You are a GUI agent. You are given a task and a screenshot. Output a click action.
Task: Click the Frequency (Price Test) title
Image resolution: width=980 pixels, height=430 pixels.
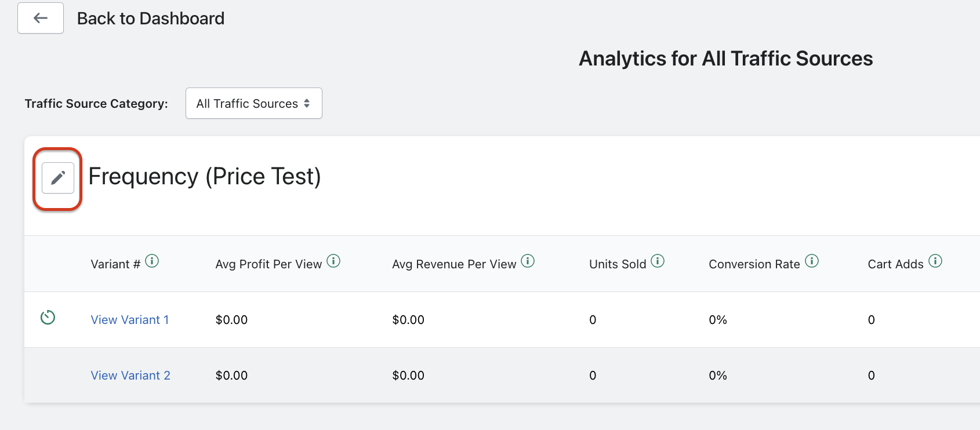[205, 176]
